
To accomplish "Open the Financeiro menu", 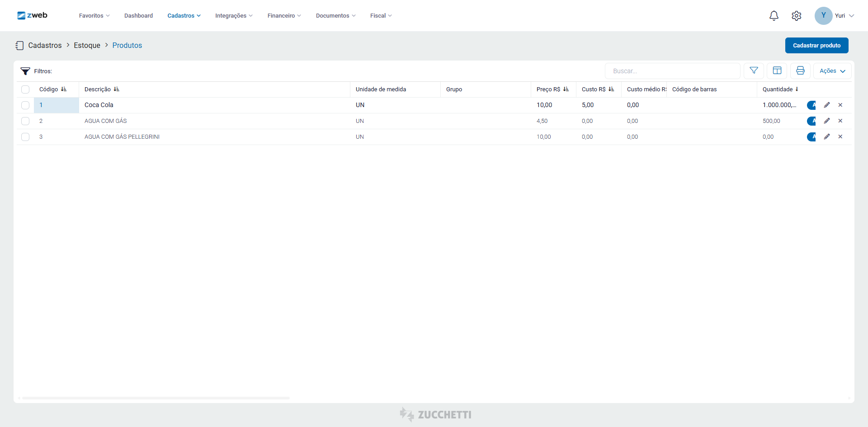I will (284, 16).
